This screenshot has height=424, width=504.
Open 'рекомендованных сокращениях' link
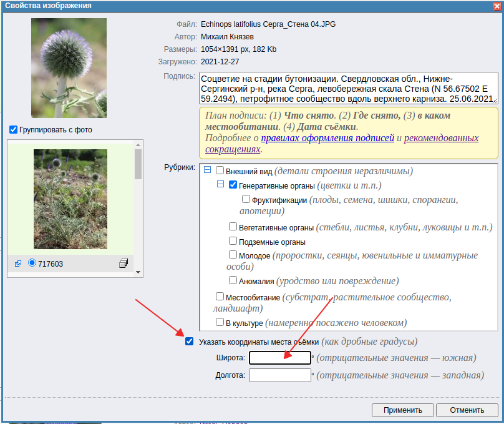click(x=441, y=138)
